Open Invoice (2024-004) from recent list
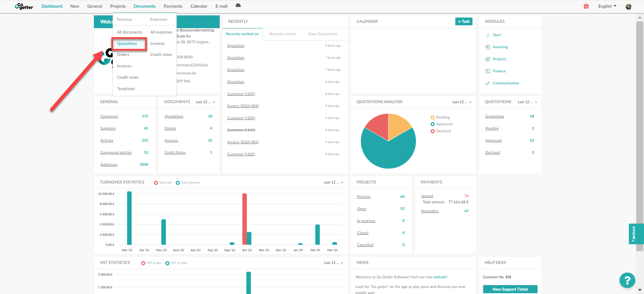Viewport: 644px width, 294px height. tap(243, 106)
